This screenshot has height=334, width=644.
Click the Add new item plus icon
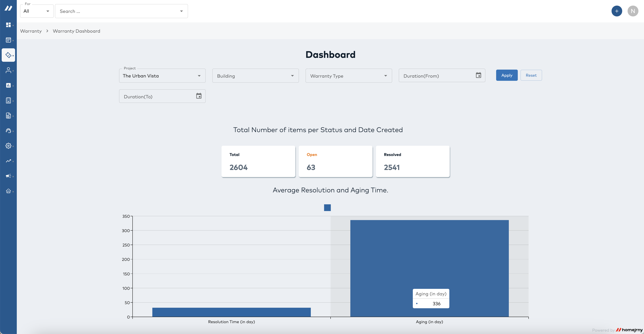coord(616,11)
